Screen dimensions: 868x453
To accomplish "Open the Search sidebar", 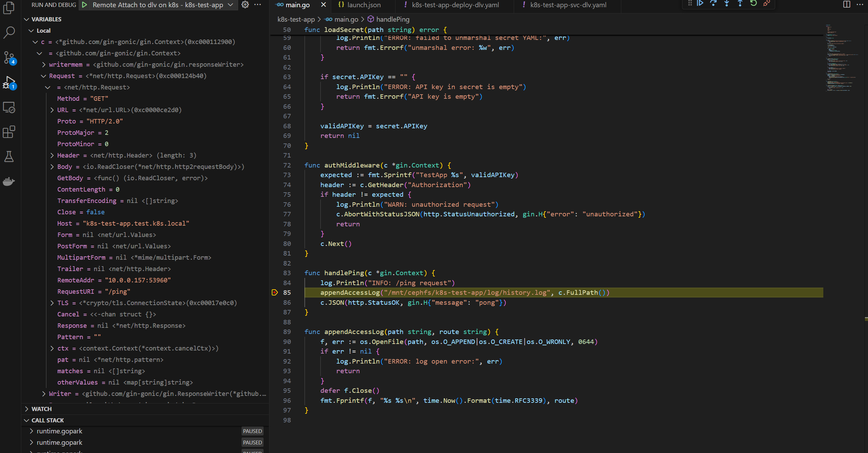I will click(9, 33).
